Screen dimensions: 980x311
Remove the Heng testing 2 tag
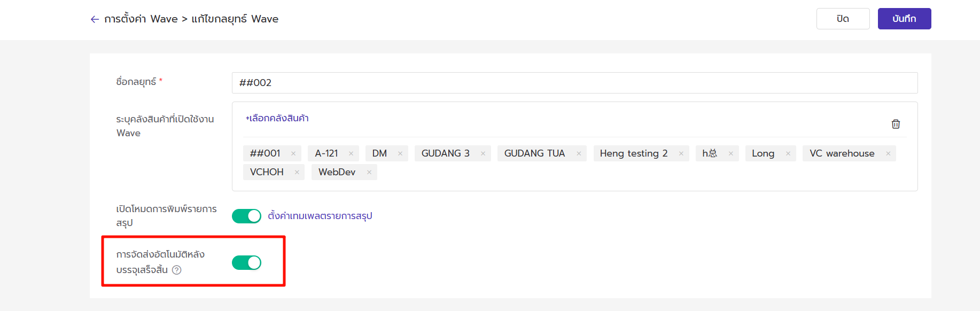click(681, 153)
